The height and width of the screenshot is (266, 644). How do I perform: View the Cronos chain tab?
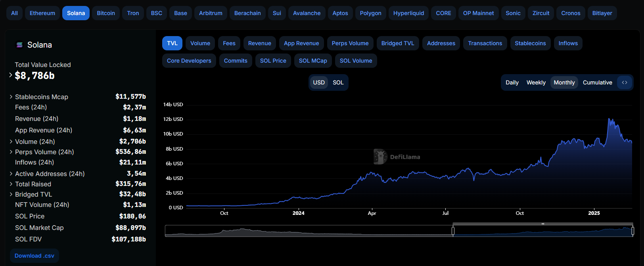click(x=571, y=13)
